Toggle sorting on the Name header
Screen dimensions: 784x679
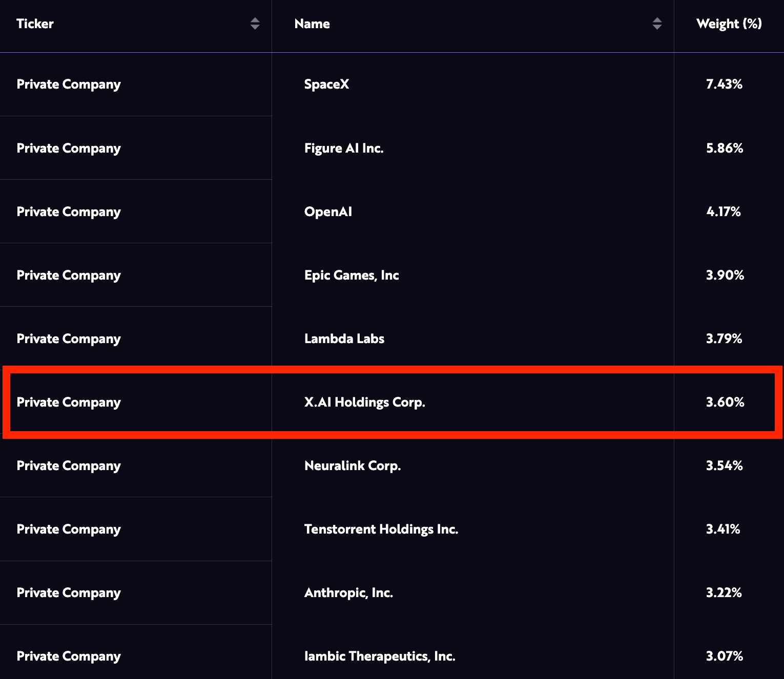coord(312,24)
